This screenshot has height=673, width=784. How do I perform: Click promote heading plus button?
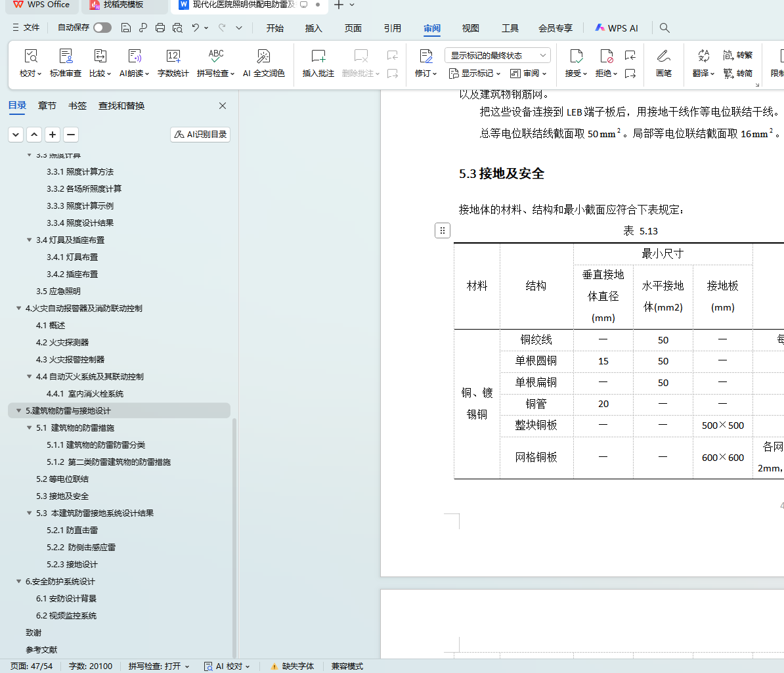[x=53, y=135]
